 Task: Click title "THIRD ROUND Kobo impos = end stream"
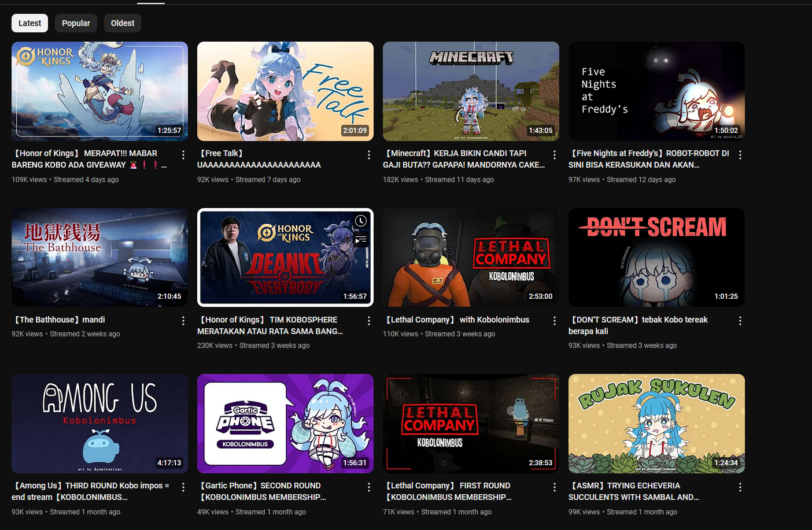pyautogui.click(x=90, y=491)
